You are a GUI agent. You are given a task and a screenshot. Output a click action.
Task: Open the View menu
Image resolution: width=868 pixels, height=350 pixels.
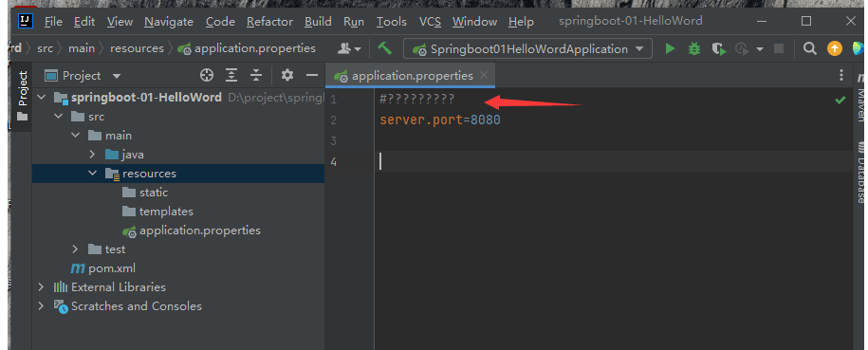click(x=120, y=22)
